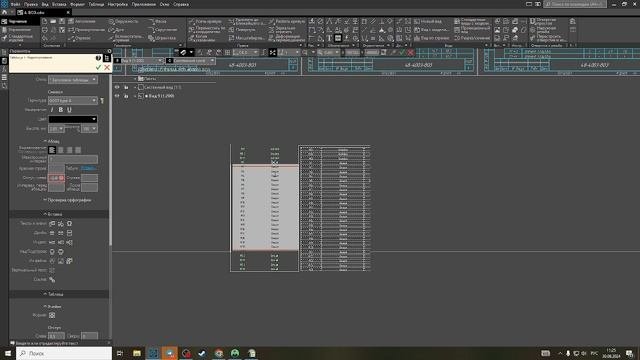The height and width of the screenshot is (360, 640).
Task: Click the Text tool T icon
Action: 329,38
